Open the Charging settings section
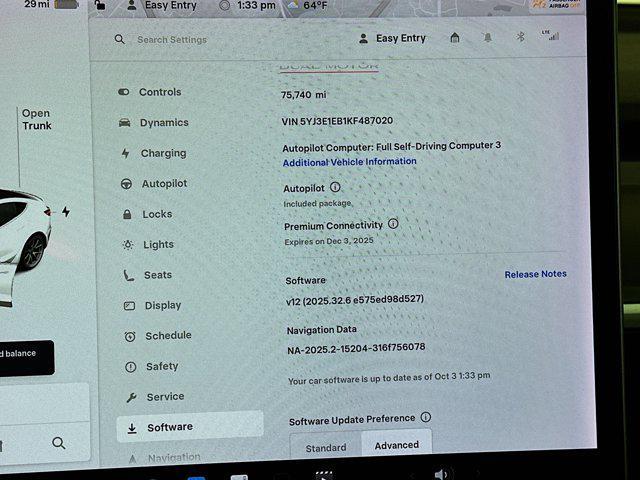Image resolution: width=640 pixels, height=480 pixels. tap(162, 153)
